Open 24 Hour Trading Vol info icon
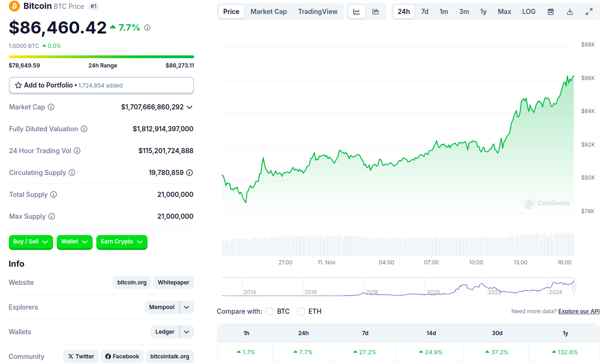 77,151
